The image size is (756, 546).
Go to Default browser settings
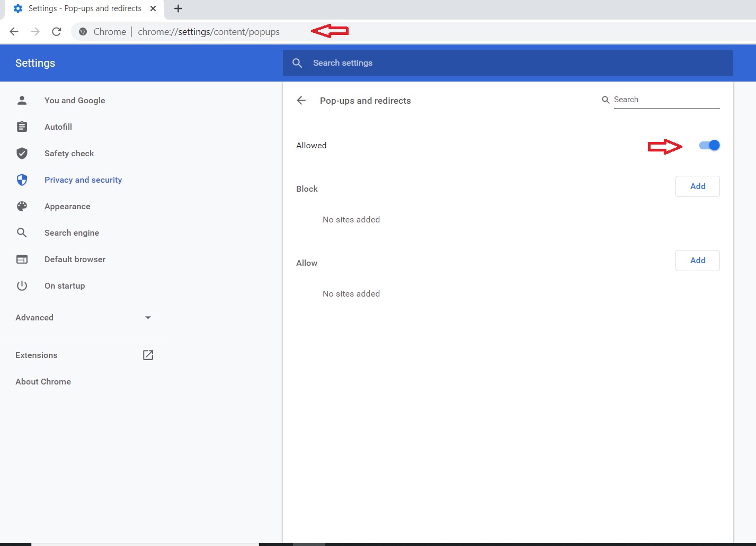(x=75, y=259)
